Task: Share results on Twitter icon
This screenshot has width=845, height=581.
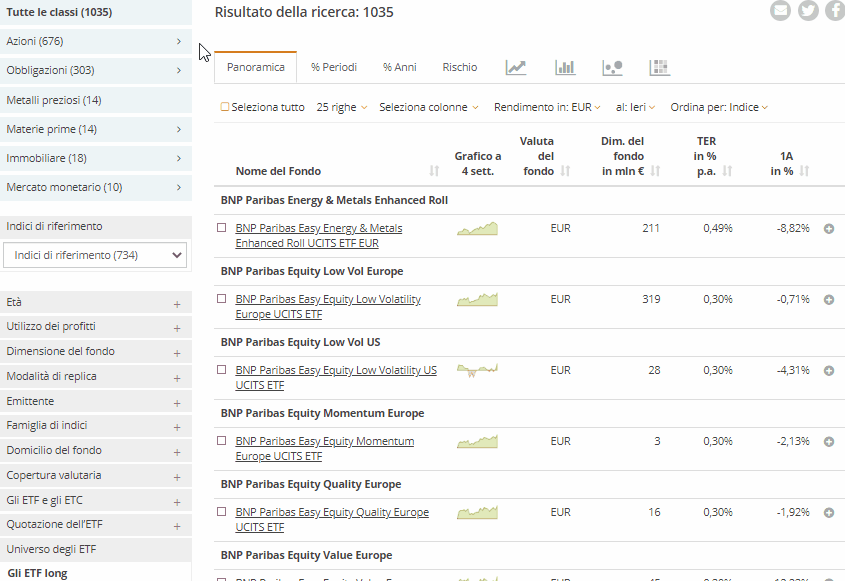Action: (808, 11)
